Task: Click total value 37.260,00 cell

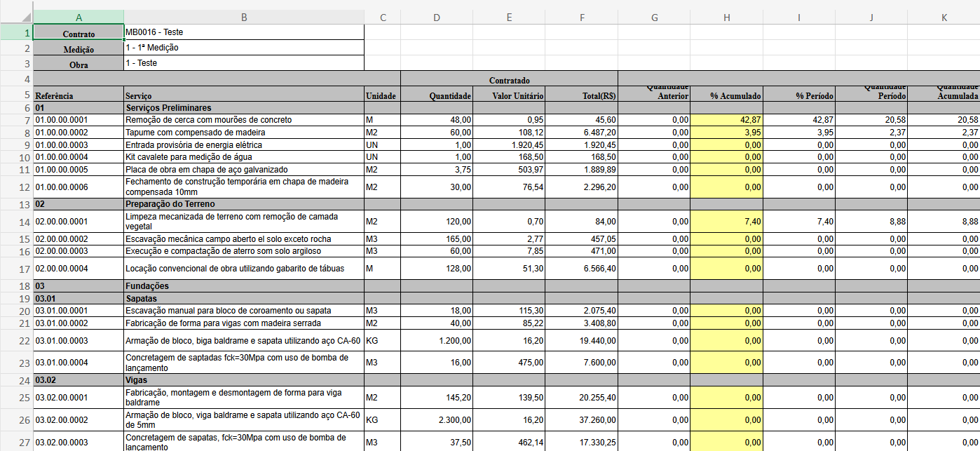Action: 581,420
